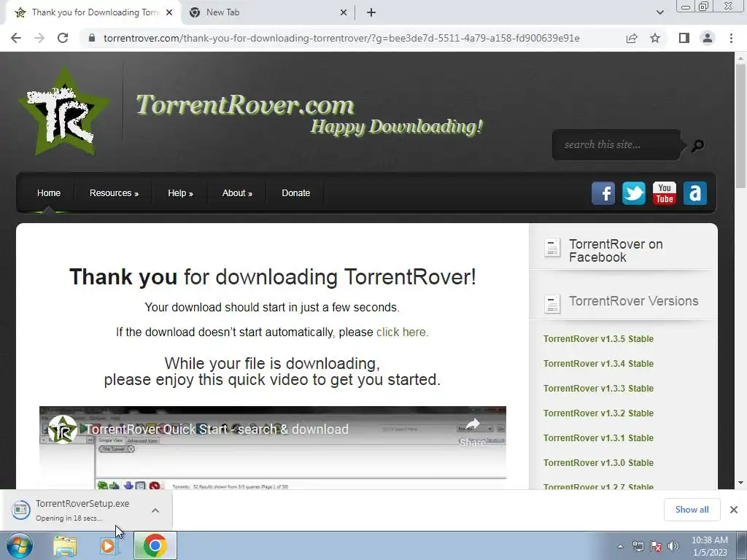747x560 pixels.
Task: Expand the About menu
Action: click(237, 192)
